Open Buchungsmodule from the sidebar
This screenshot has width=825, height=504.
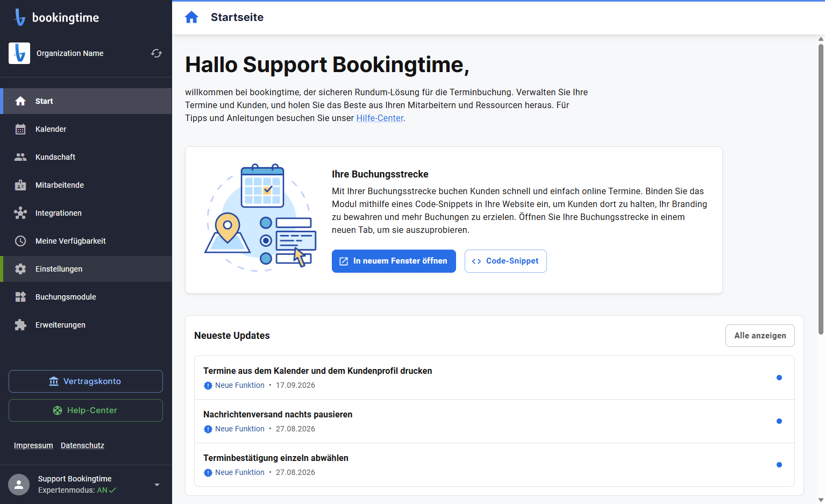point(86,297)
